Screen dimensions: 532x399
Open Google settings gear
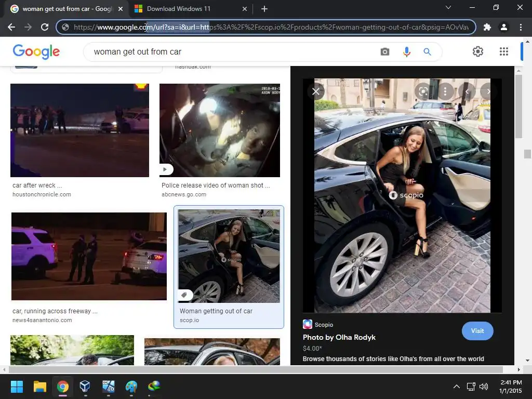[478, 51]
